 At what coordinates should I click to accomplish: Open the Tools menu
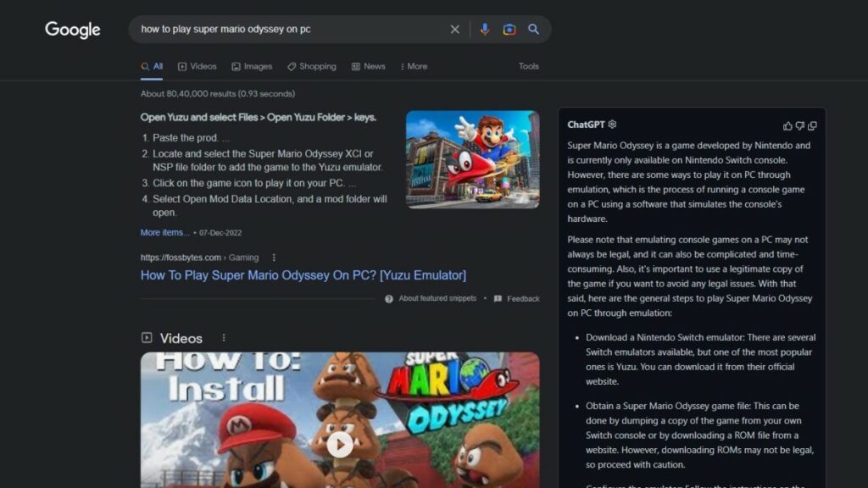tap(528, 65)
